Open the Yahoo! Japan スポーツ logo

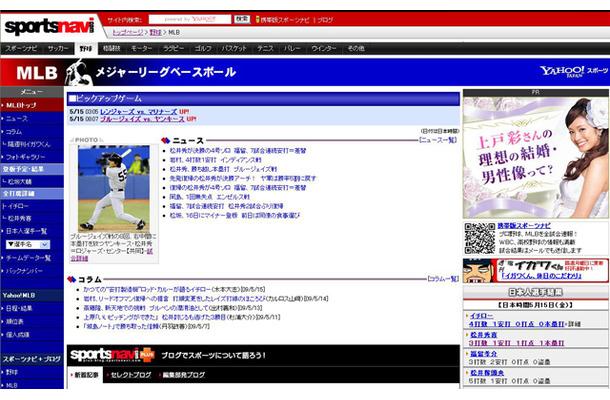573,71
